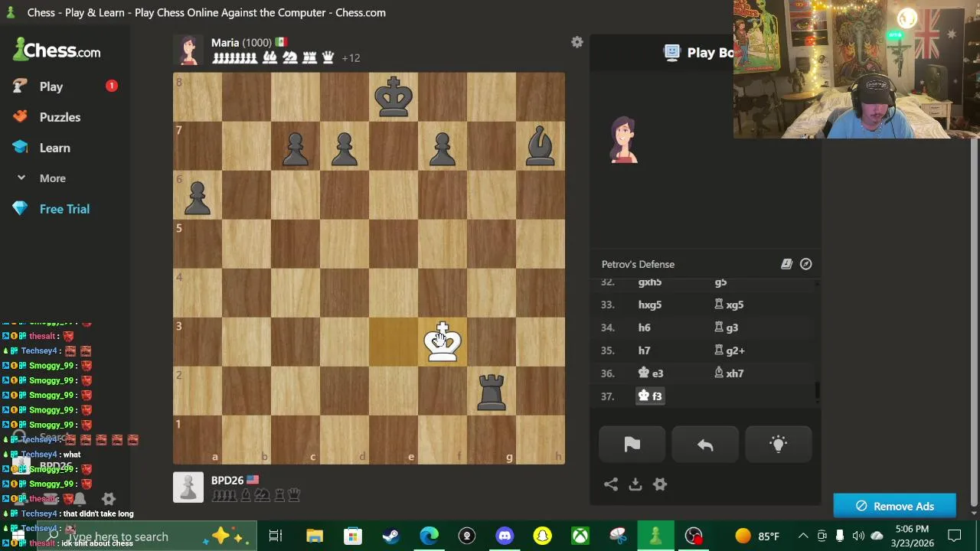Open Snipping Tool from the taskbar
The height and width of the screenshot is (551, 980).
tap(618, 536)
